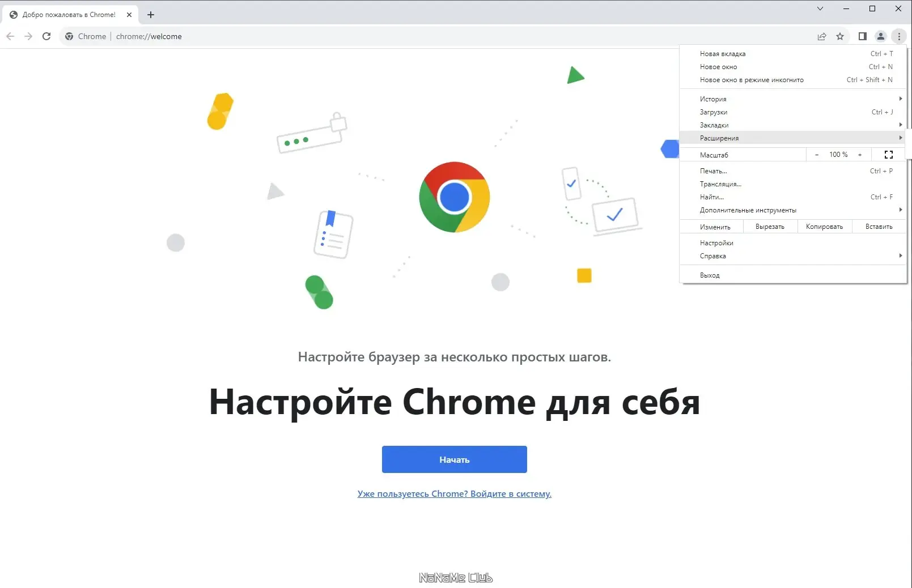Image resolution: width=912 pixels, height=588 pixels.
Task: Increase zoom with the plus button
Action: point(860,155)
